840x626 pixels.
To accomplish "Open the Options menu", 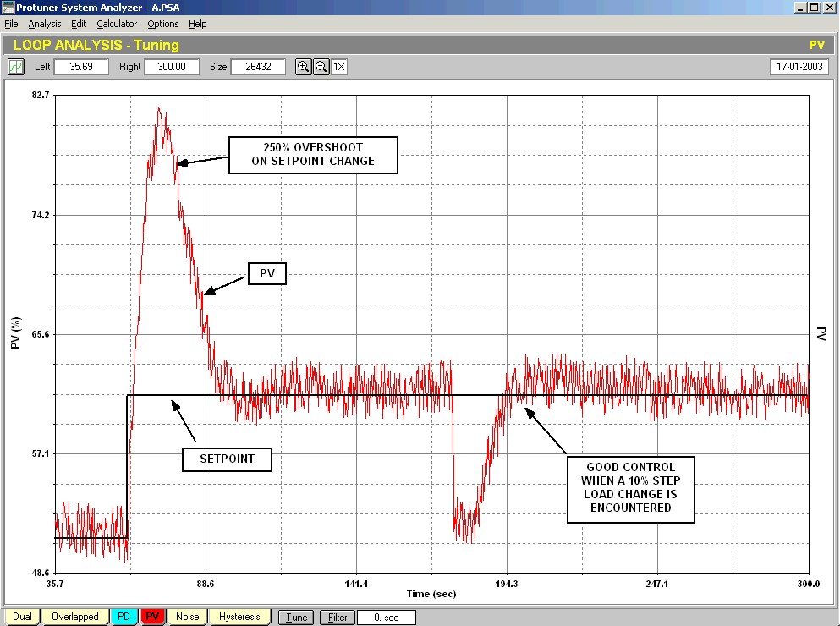I will 163,24.
